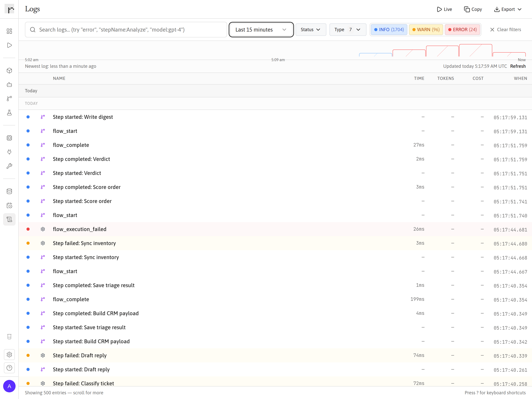
Task: Open the Step completed: Save triage result entry
Action: click(275, 285)
